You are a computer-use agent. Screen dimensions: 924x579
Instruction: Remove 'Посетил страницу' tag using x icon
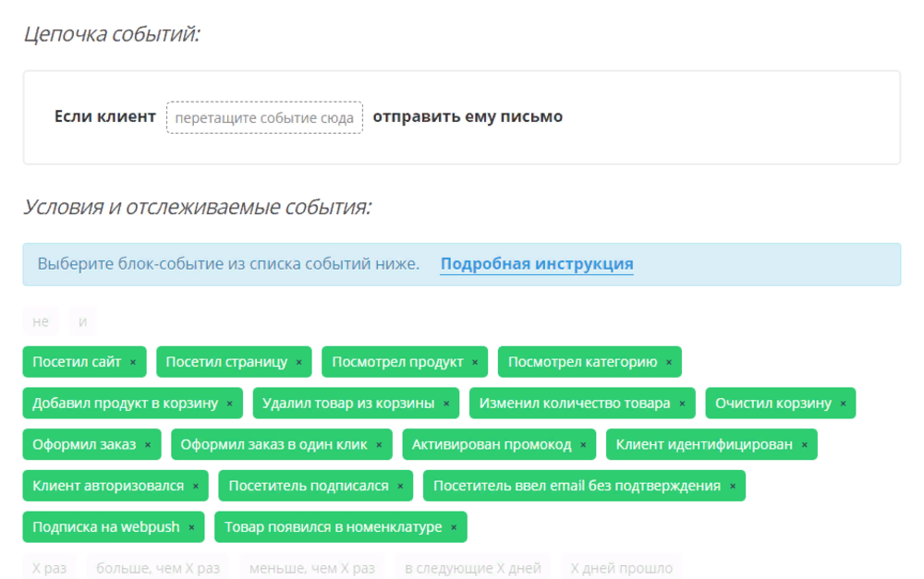point(298,362)
